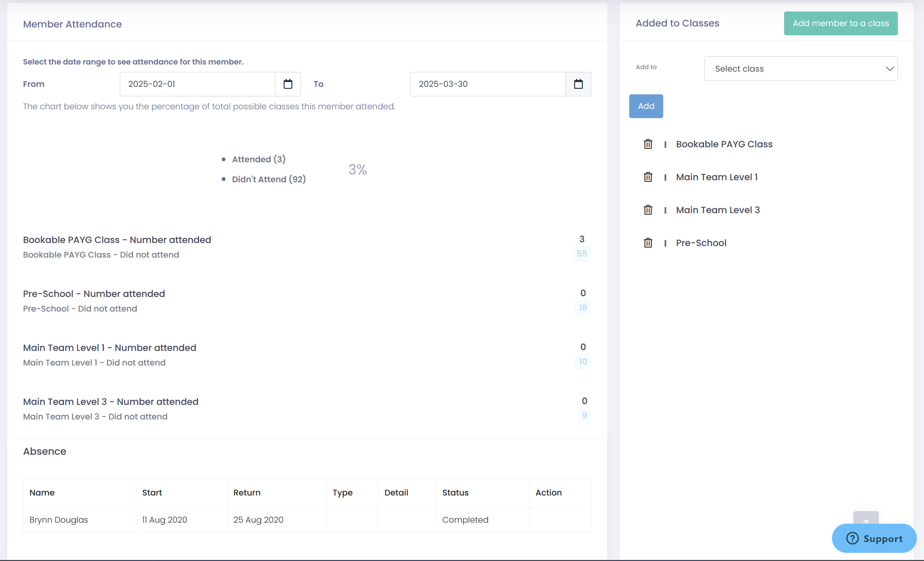Click the Support question mark icon
The width and height of the screenshot is (924, 561).
coord(852,538)
